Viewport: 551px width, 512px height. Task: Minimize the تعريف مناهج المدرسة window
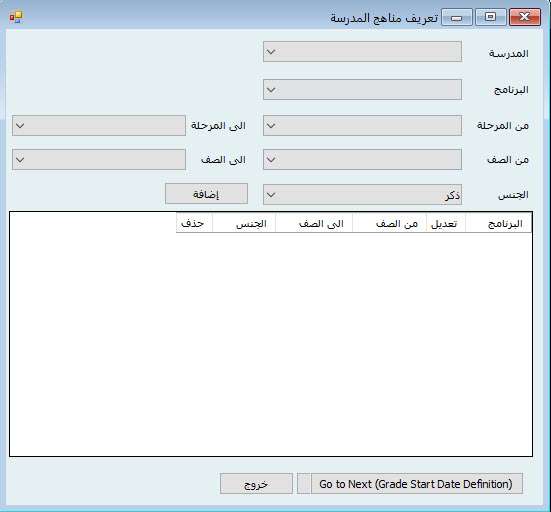click(x=456, y=17)
